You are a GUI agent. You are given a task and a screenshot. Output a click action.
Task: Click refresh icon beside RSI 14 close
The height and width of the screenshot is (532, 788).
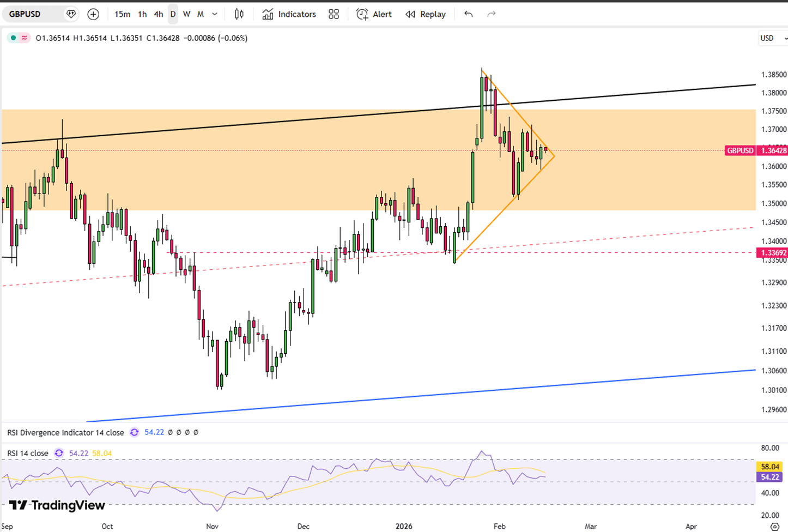click(x=59, y=453)
